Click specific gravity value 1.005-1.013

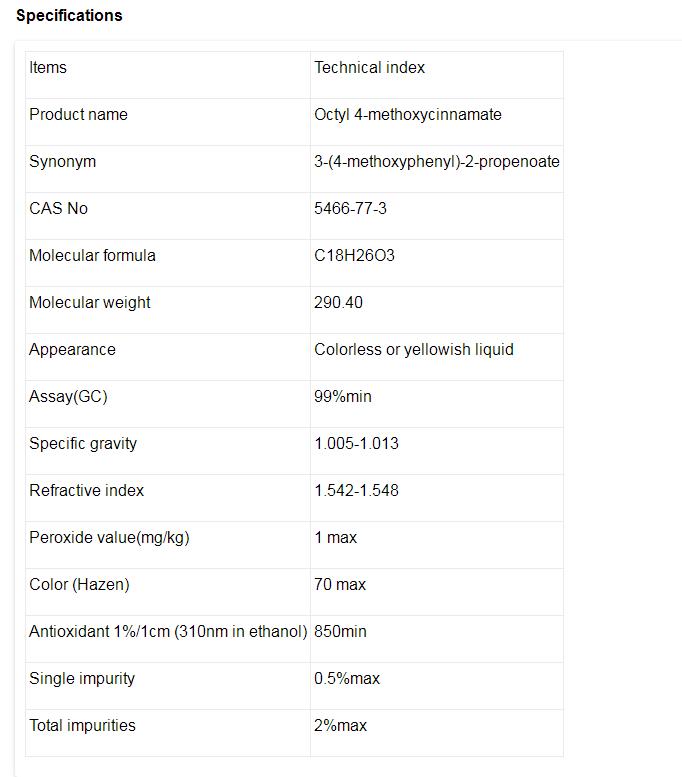click(x=356, y=444)
